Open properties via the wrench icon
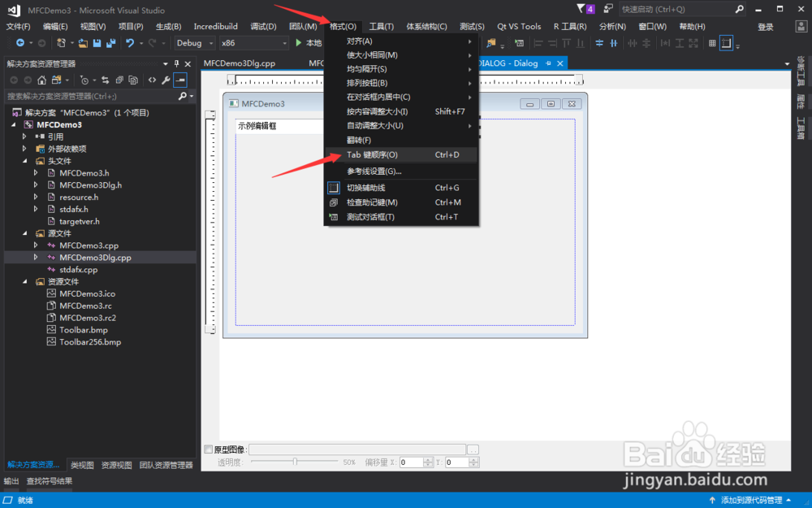This screenshot has width=812, height=508. coord(166,80)
